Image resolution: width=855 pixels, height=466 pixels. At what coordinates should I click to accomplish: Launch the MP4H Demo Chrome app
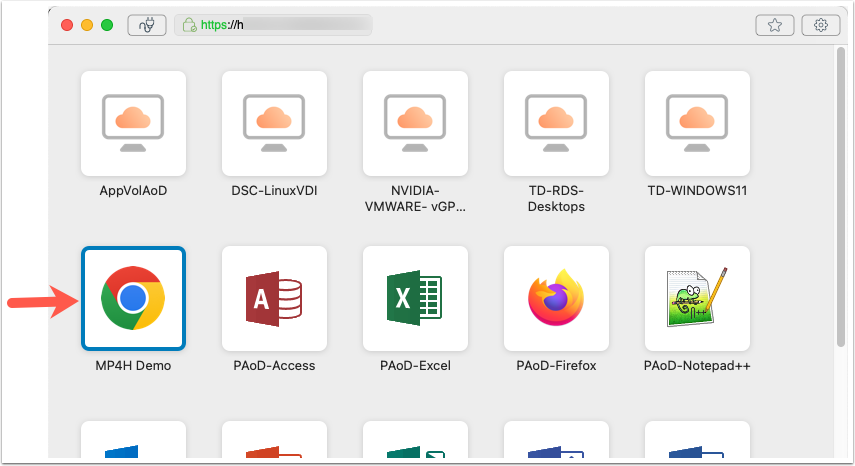[133, 298]
